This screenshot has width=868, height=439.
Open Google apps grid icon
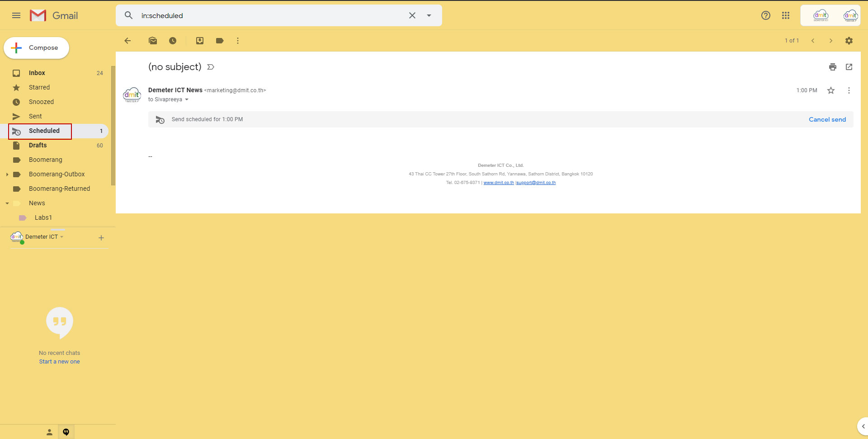[786, 15]
